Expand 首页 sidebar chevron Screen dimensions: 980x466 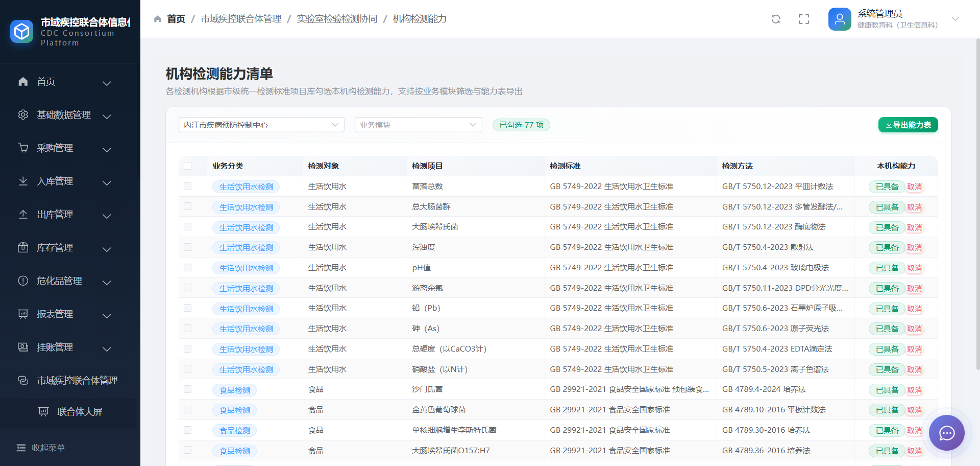tap(107, 83)
